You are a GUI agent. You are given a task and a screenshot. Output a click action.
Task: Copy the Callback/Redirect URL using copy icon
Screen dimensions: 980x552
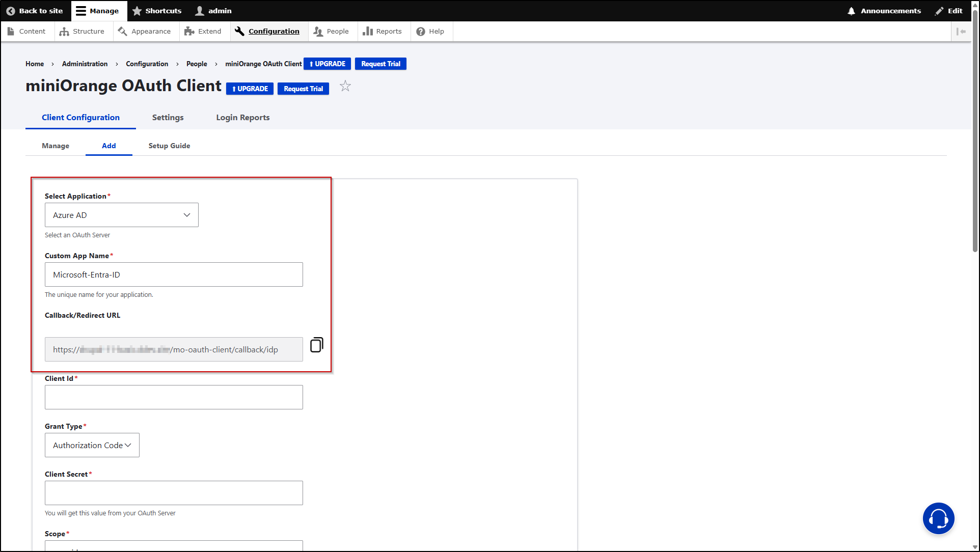[x=316, y=344]
